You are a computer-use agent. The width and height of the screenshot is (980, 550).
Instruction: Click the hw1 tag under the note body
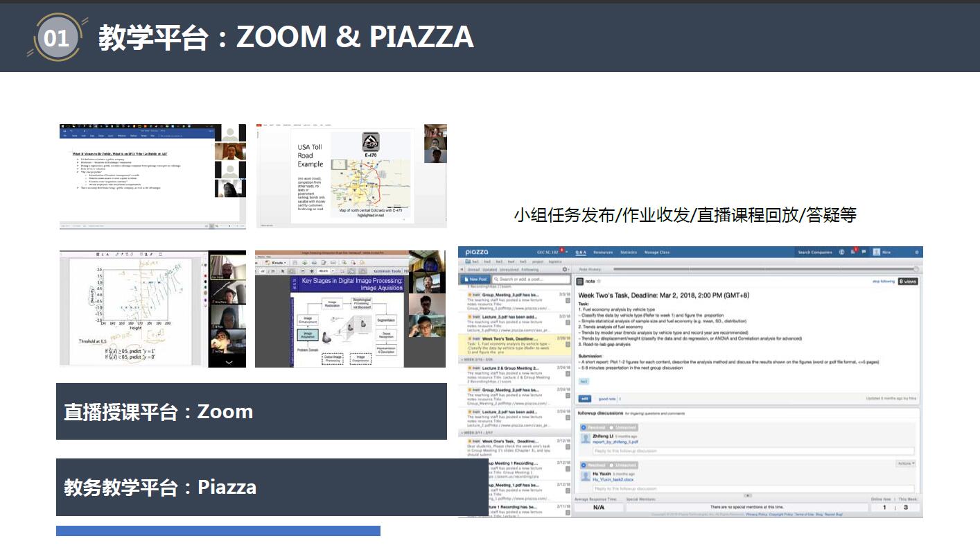584,381
